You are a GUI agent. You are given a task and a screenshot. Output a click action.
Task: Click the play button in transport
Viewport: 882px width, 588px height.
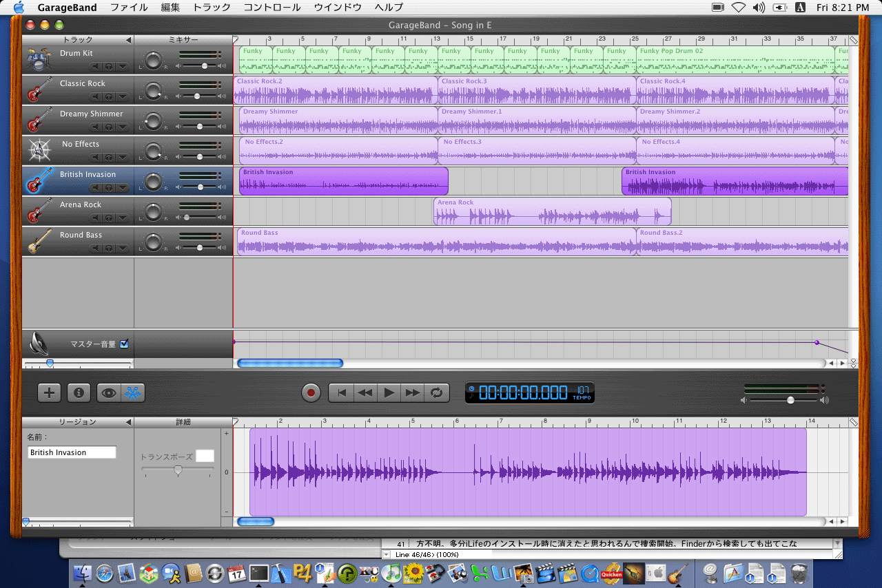tap(389, 392)
